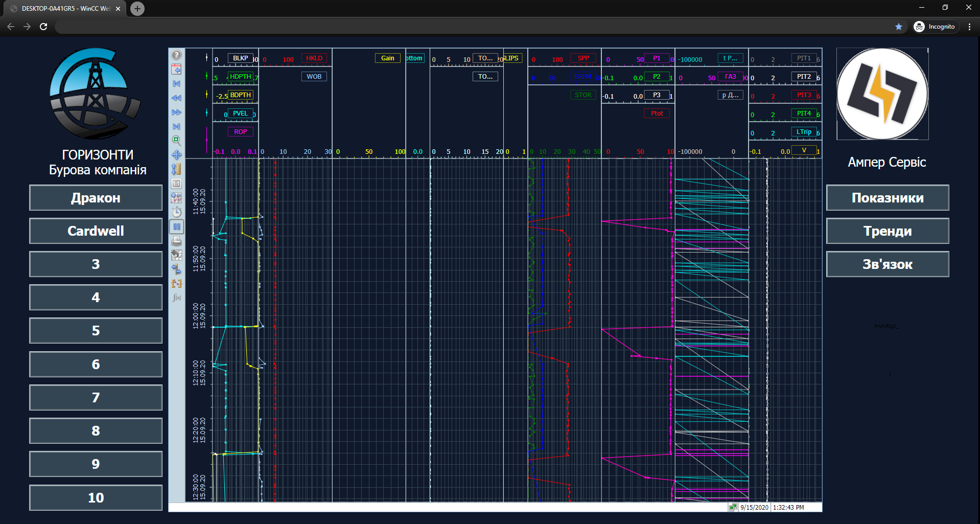Click the connection status icon in status bar
The image size is (980, 524).
733,507
